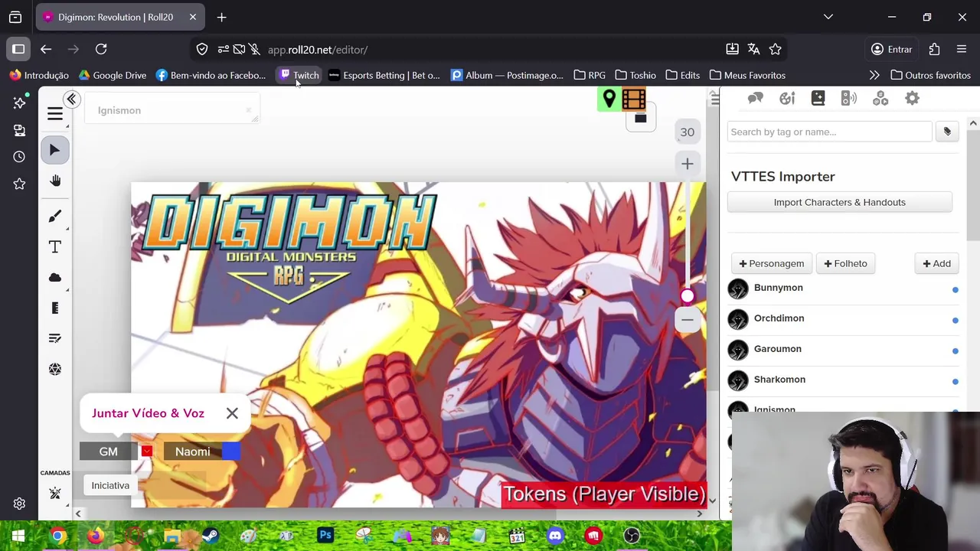
Task: Collapse the toolbar with double-chevron button
Action: pyautogui.click(x=71, y=99)
